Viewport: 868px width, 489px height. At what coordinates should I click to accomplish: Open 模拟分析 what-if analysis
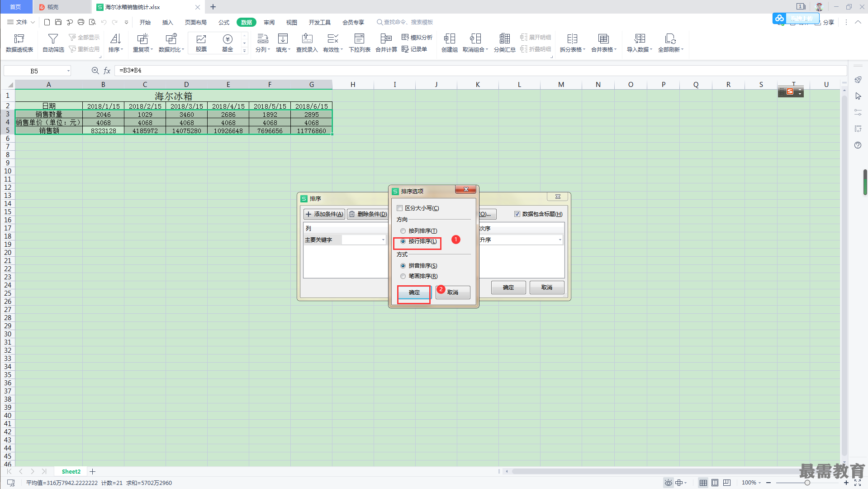pos(417,37)
